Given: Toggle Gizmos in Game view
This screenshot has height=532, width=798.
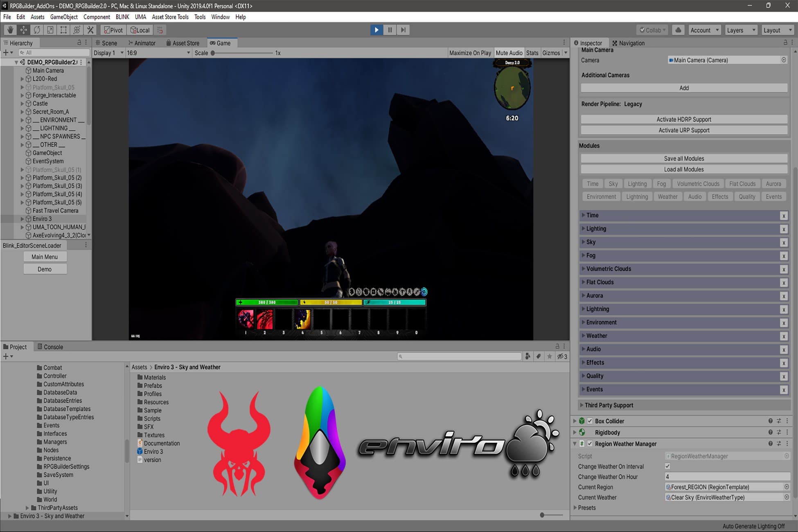Looking at the screenshot, I should [551, 53].
